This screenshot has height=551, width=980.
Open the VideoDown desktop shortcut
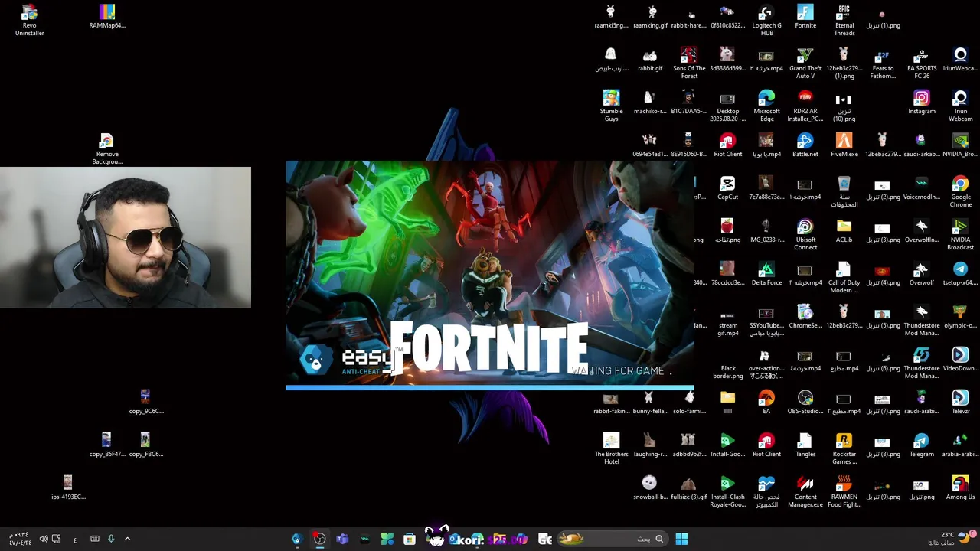coord(961,360)
